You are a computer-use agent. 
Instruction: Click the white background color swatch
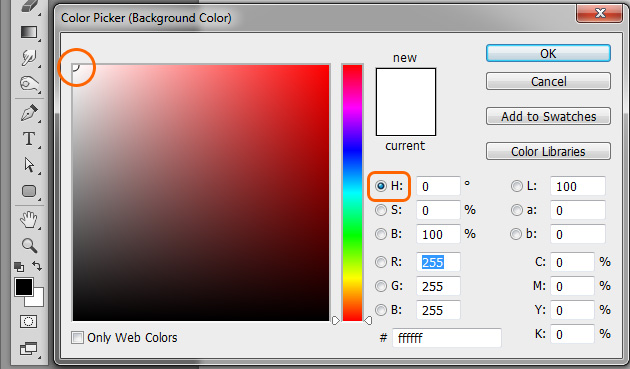(x=38, y=301)
